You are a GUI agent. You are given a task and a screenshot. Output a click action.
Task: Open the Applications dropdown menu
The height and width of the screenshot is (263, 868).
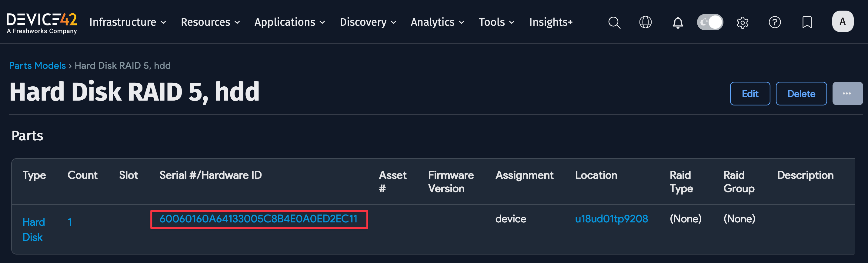[x=289, y=22]
